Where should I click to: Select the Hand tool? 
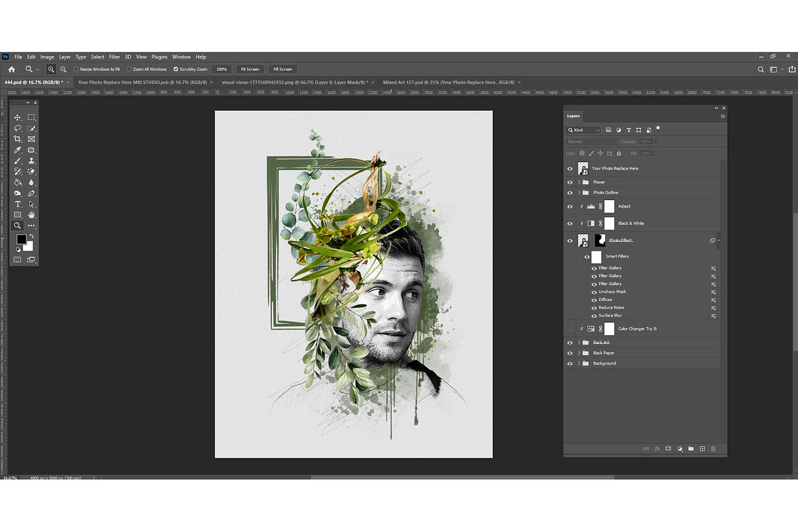31,215
